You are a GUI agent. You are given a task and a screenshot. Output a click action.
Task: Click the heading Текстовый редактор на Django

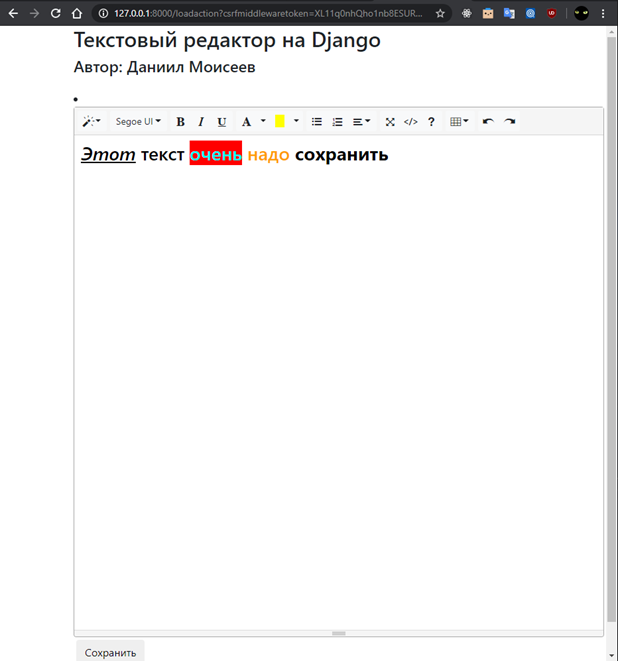coord(227,40)
